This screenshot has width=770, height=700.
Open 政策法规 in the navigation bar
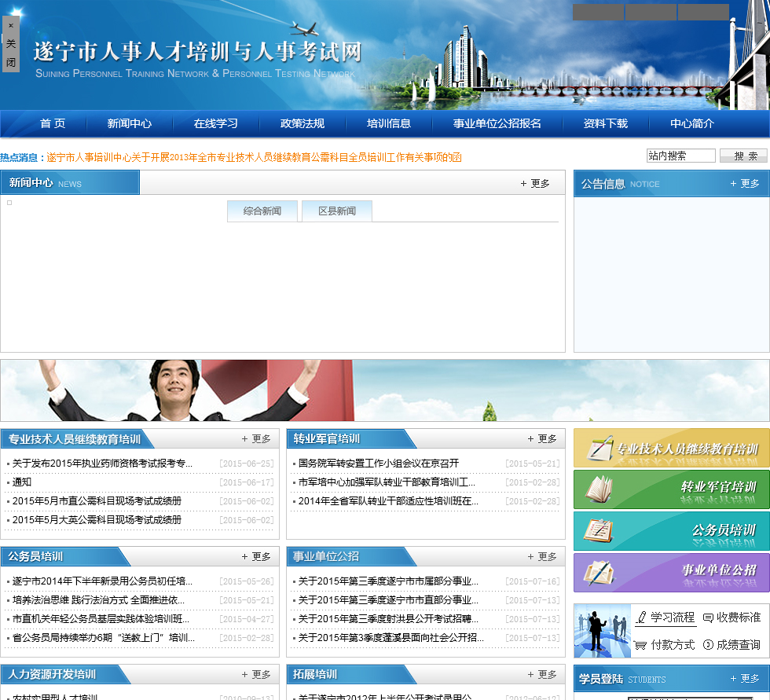point(302,123)
